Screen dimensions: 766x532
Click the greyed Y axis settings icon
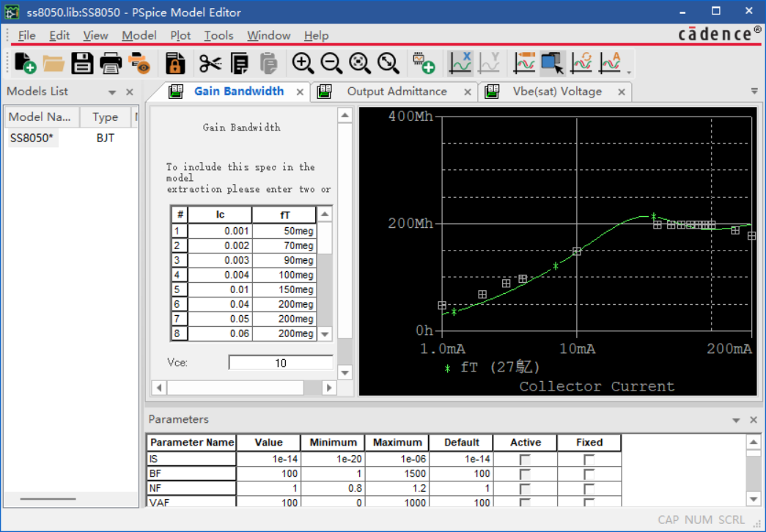(x=489, y=63)
